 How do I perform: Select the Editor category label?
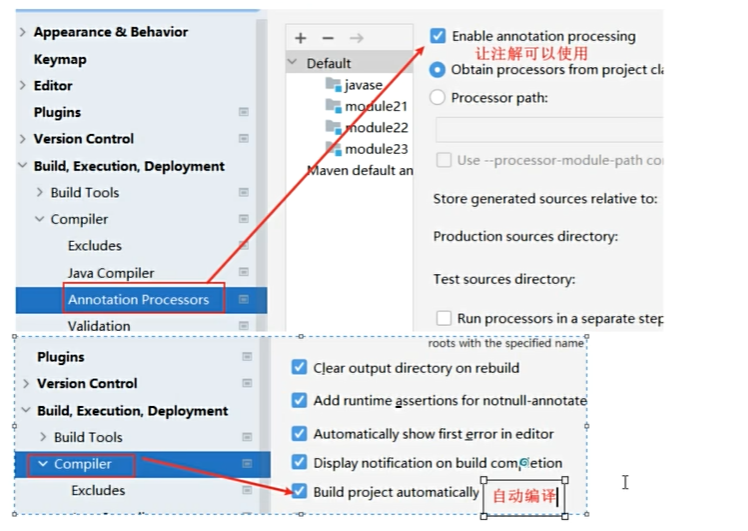[x=53, y=86]
